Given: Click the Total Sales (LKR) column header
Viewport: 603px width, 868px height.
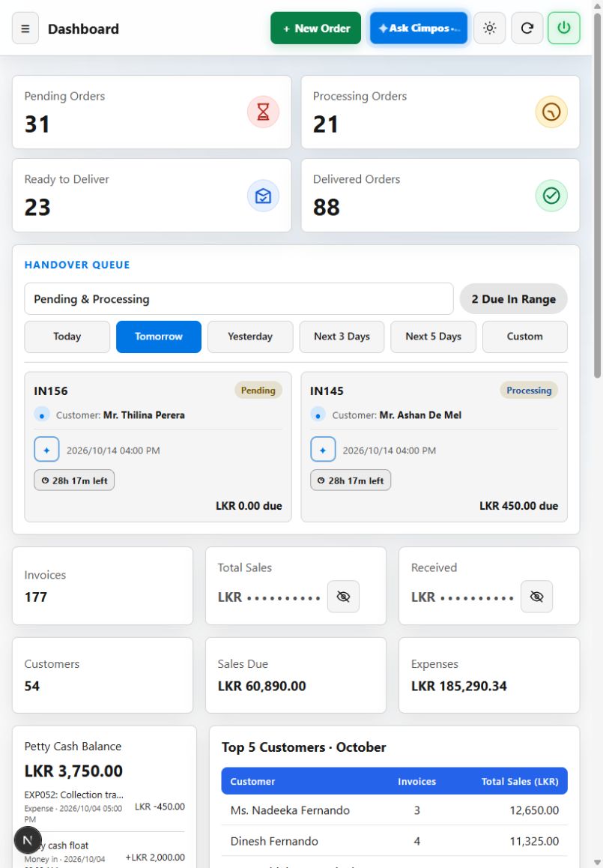Looking at the screenshot, I should pos(520,782).
